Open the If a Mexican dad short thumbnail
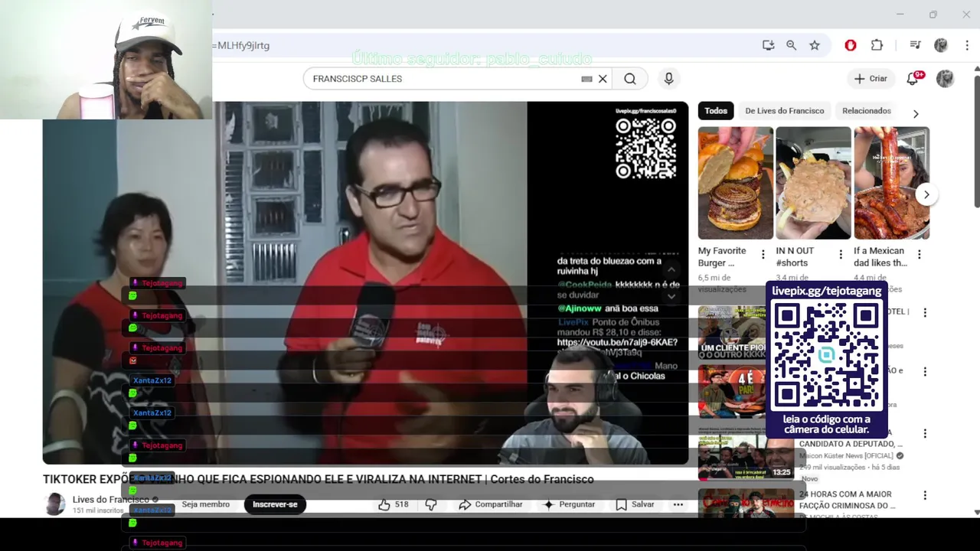 point(892,183)
